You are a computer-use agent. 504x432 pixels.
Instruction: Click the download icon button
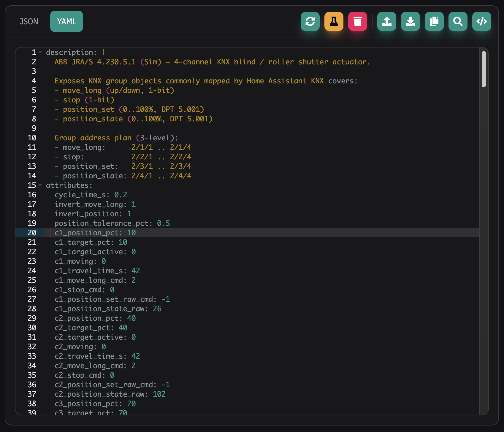(x=410, y=21)
